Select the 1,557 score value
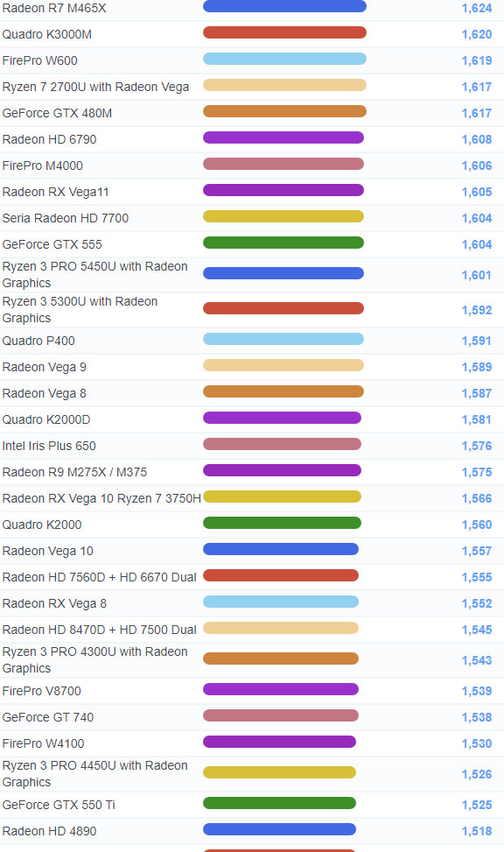This screenshot has height=852, width=504. 477,551
